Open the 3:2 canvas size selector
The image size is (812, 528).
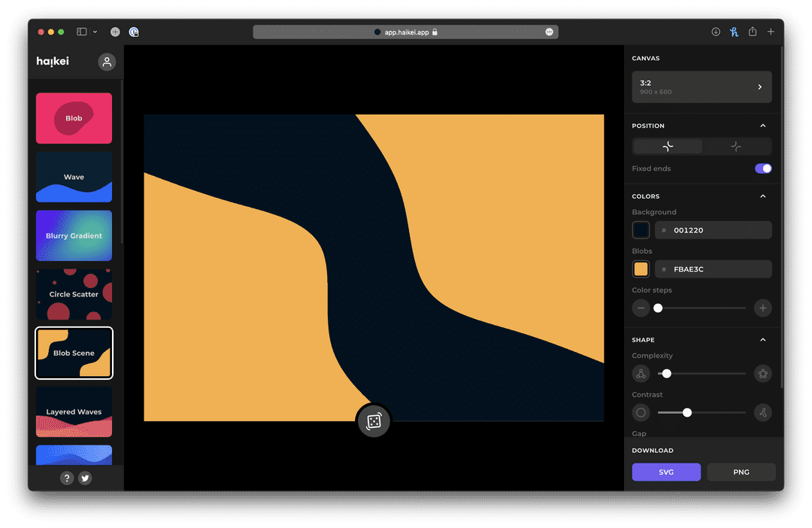pos(701,87)
